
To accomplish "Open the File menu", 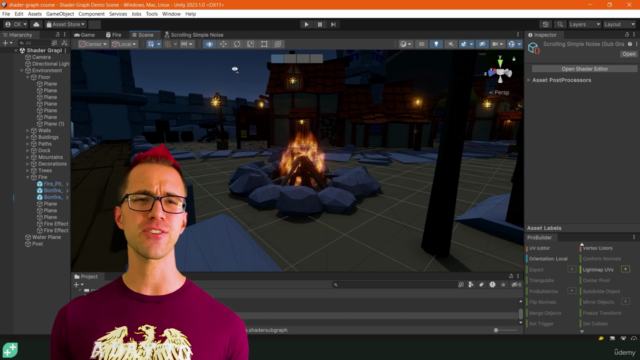I will (x=6, y=14).
